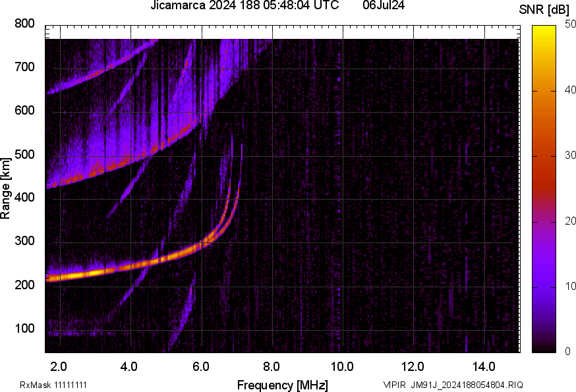Click the frequency tick label "10.0"
The height and width of the screenshot is (392, 576).
[342, 367]
